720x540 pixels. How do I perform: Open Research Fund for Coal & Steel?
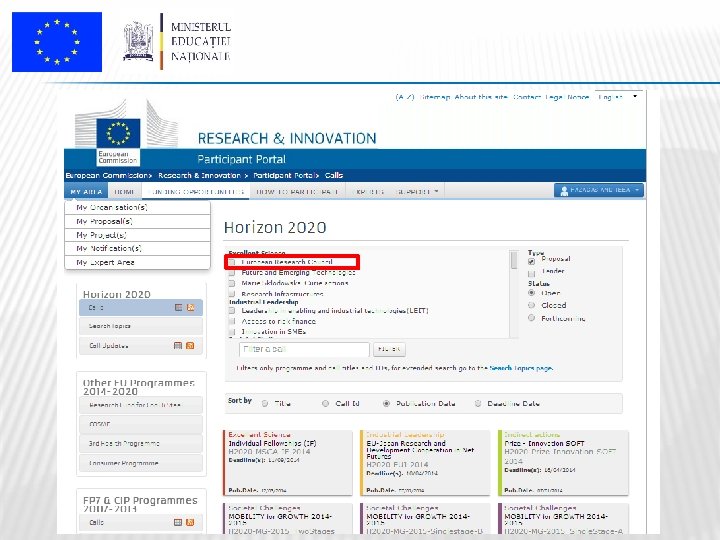pyautogui.click(x=141, y=405)
